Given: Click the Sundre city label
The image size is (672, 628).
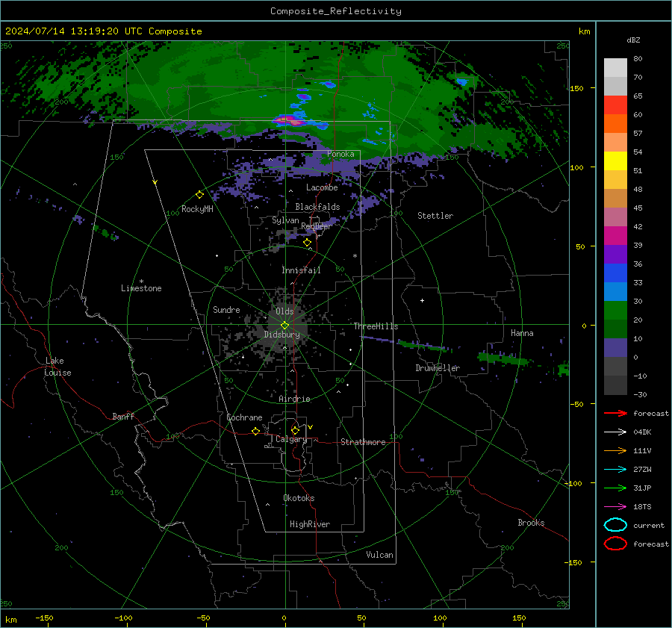Looking at the screenshot, I should point(226,309).
